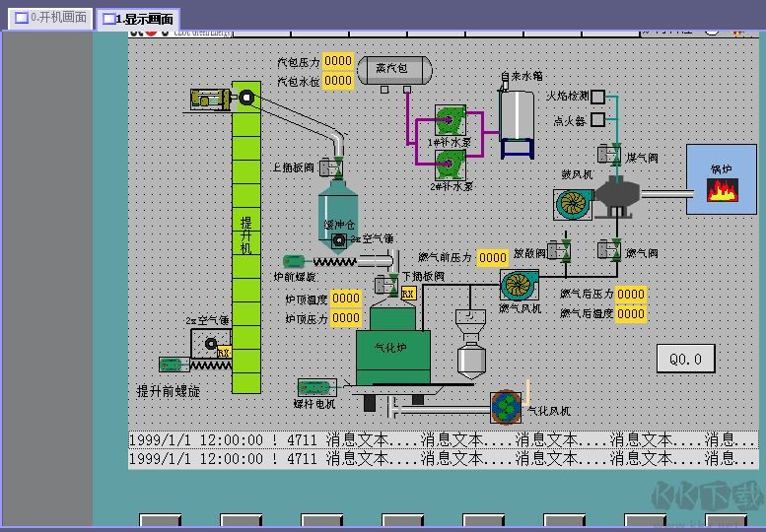Select the first alarm message row

[444, 439]
